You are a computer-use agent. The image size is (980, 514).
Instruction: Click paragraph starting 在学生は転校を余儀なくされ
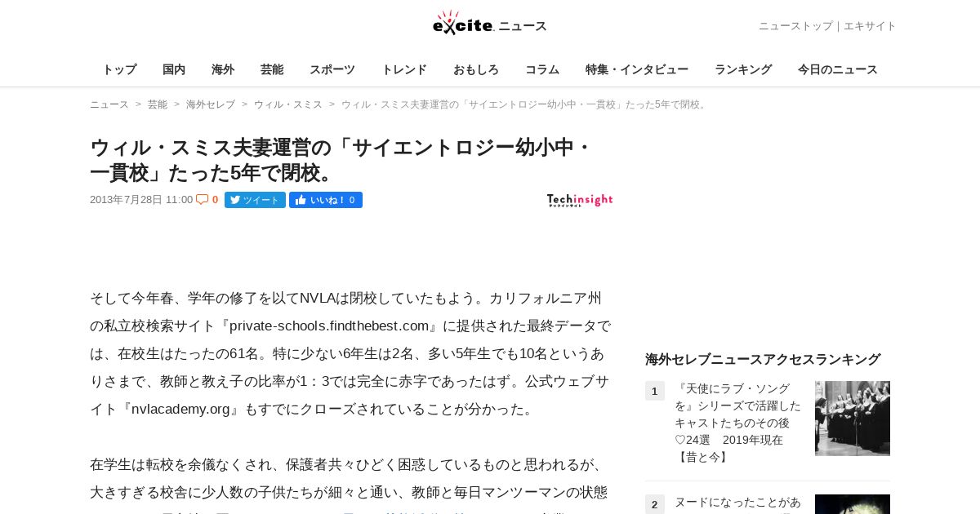point(351,485)
